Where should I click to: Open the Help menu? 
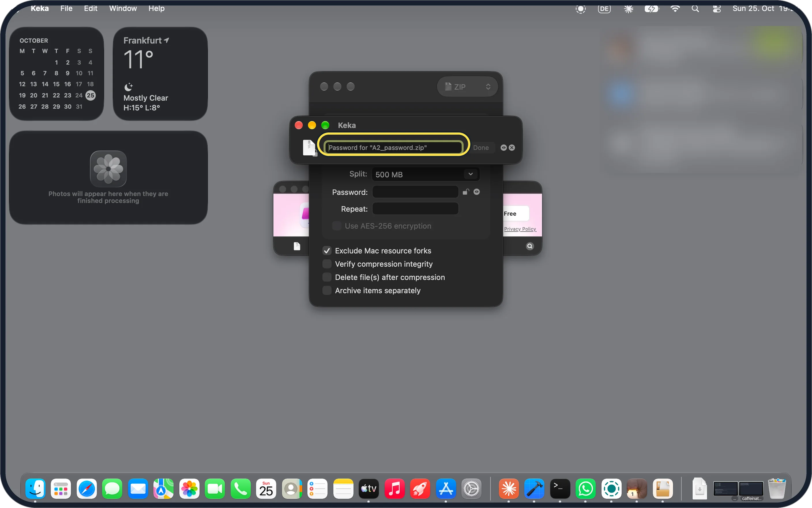click(x=157, y=8)
